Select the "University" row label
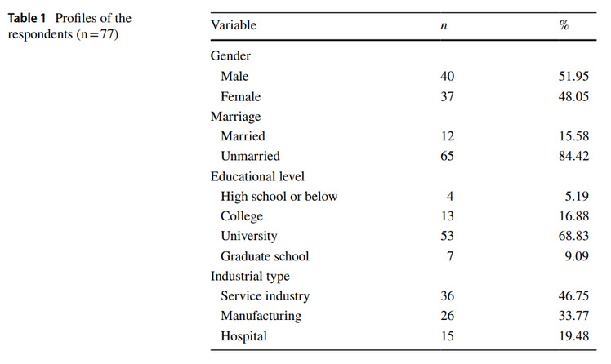Viewport: 611px width, 364px height. [248, 236]
